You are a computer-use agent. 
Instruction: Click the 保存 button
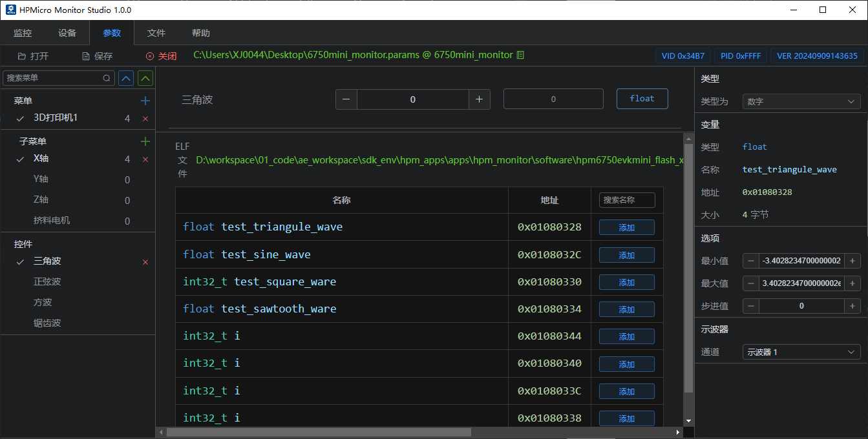point(97,56)
